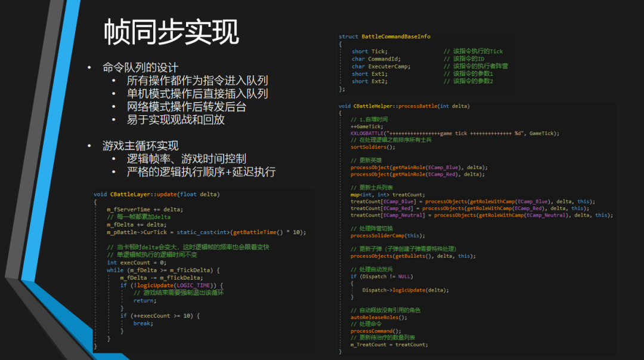Select the processSoliderCamp(this); call
This screenshot has width=644, height=360.
[x=388, y=236]
